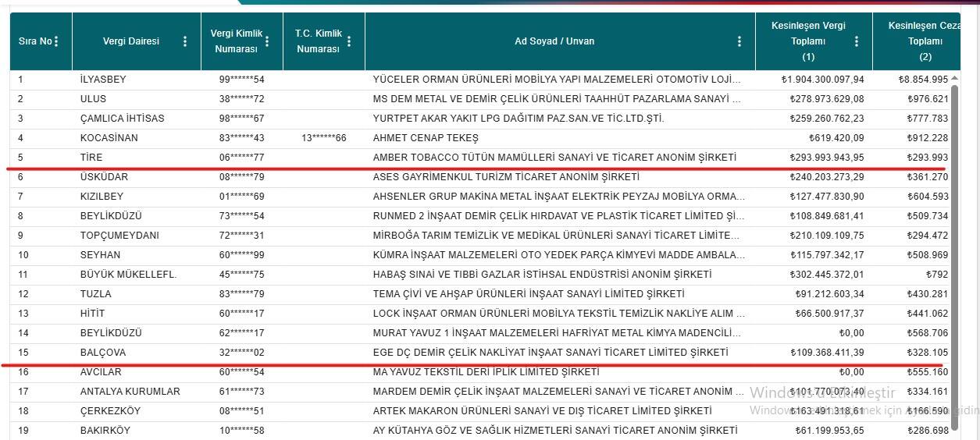Click the AHMET CENAP TEKEŞ name cell
The width and height of the screenshot is (980, 440).
(x=426, y=138)
